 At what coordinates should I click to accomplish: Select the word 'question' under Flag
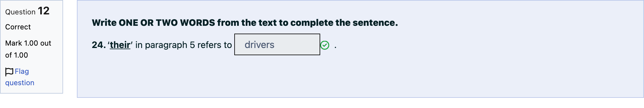(x=20, y=83)
